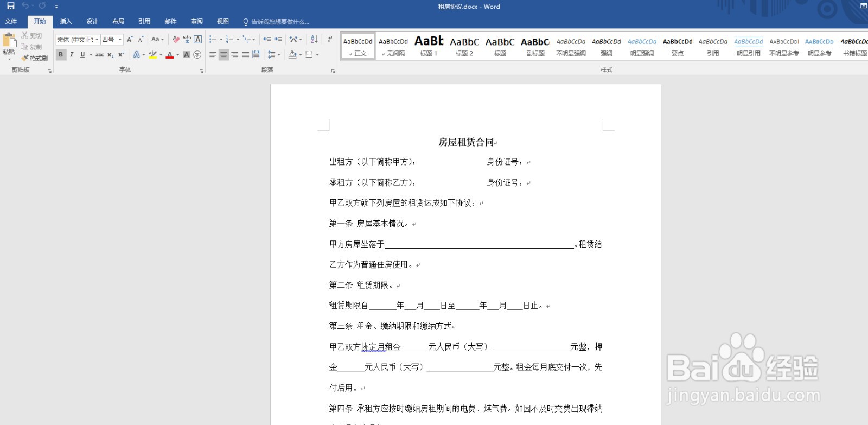Click the Copy (复制) button
Viewport: 868px width, 425px height.
tap(31, 47)
